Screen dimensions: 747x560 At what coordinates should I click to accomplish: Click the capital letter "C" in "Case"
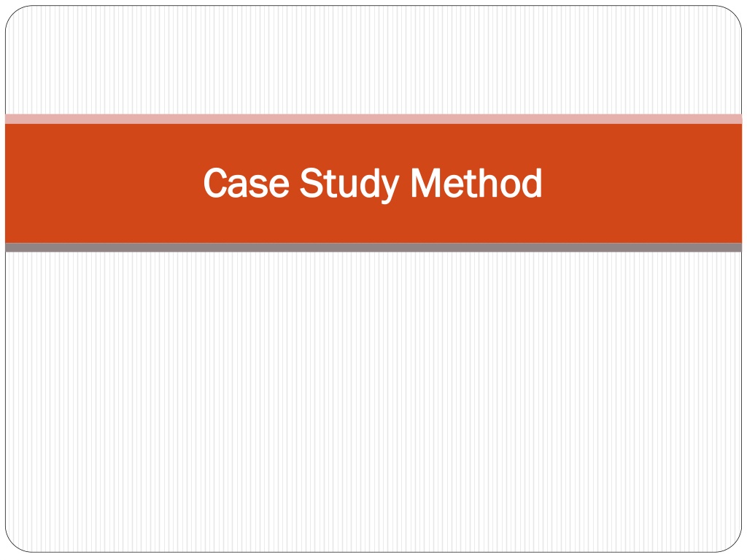(215, 183)
